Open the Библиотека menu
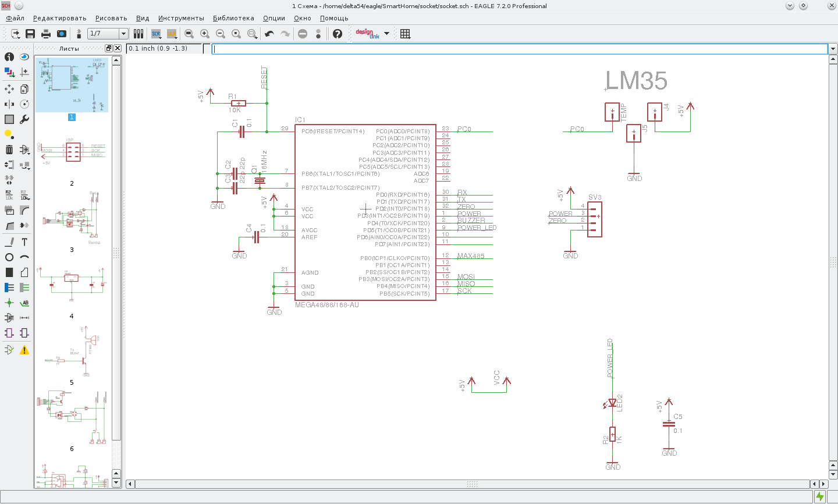Image resolution: width=838 pixels, height=504 pixels. [233, 18]
